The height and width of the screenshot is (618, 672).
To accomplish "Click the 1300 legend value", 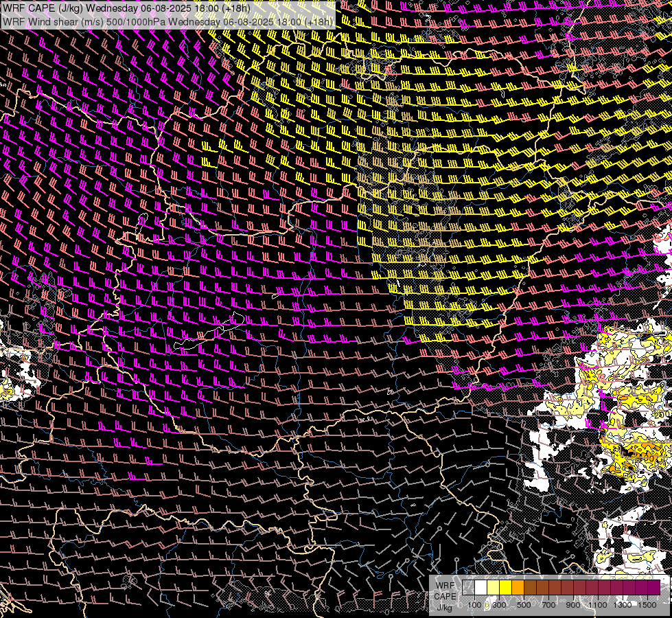I will point(623,605).
